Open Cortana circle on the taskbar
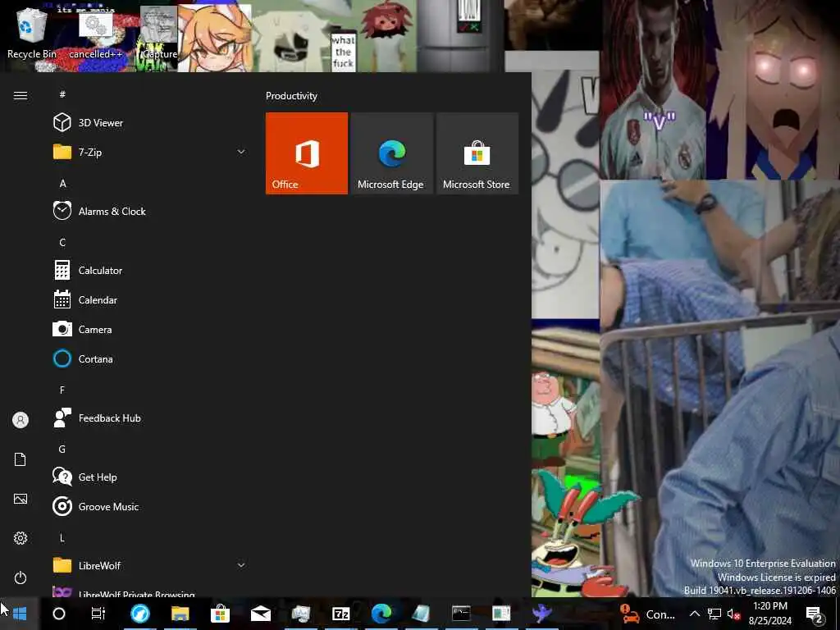 point(59,614)
